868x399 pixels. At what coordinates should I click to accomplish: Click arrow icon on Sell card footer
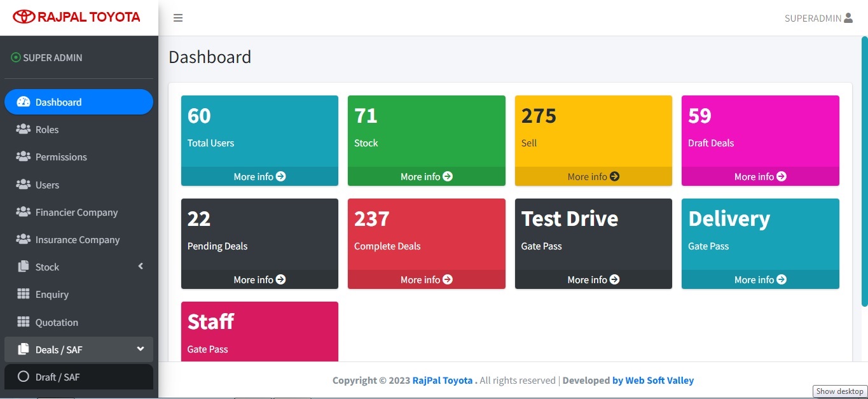pos(614,176)
